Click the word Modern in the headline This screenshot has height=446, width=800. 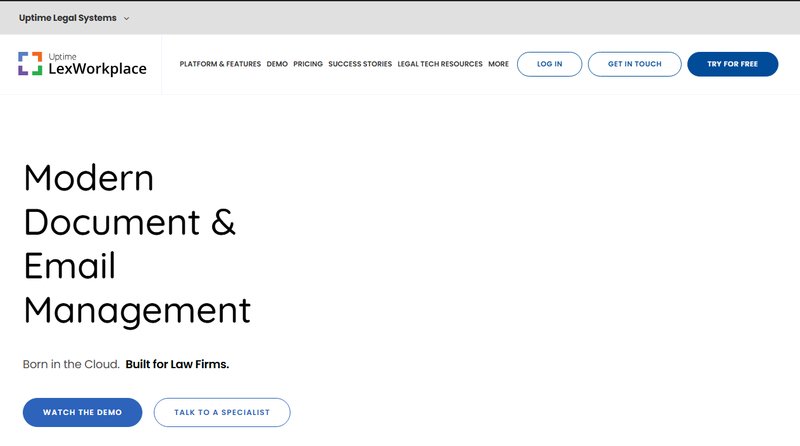pyautogui.click(x=89, y=178)
